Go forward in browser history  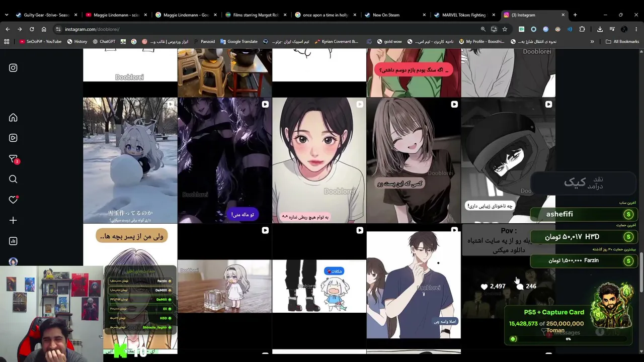tap(20, 29)
